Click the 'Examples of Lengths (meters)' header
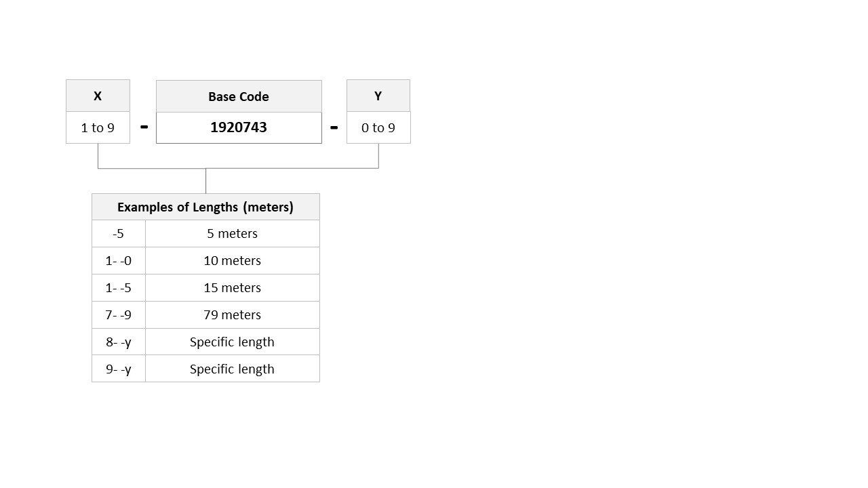 click(x=205, y=207)
